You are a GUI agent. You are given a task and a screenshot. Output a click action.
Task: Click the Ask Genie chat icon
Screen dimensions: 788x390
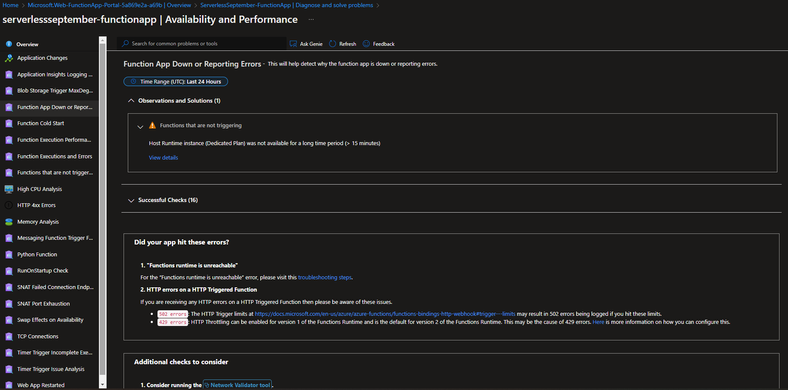click(x=293, y=44)
